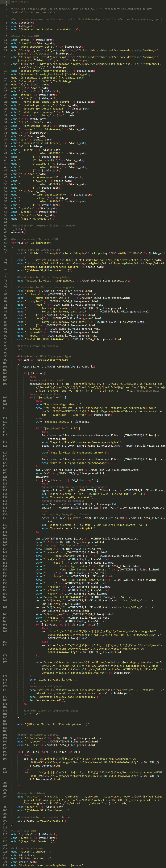Click the shebang line '#!/bin/bash'
The height and width of the screenshot is (868, 166).
(19, 2)
